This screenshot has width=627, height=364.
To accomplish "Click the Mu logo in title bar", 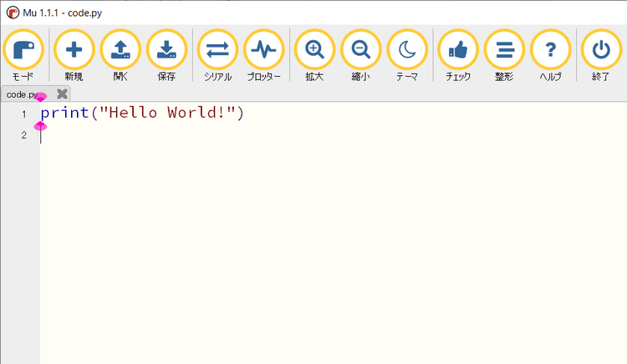I will pos(13,13).
